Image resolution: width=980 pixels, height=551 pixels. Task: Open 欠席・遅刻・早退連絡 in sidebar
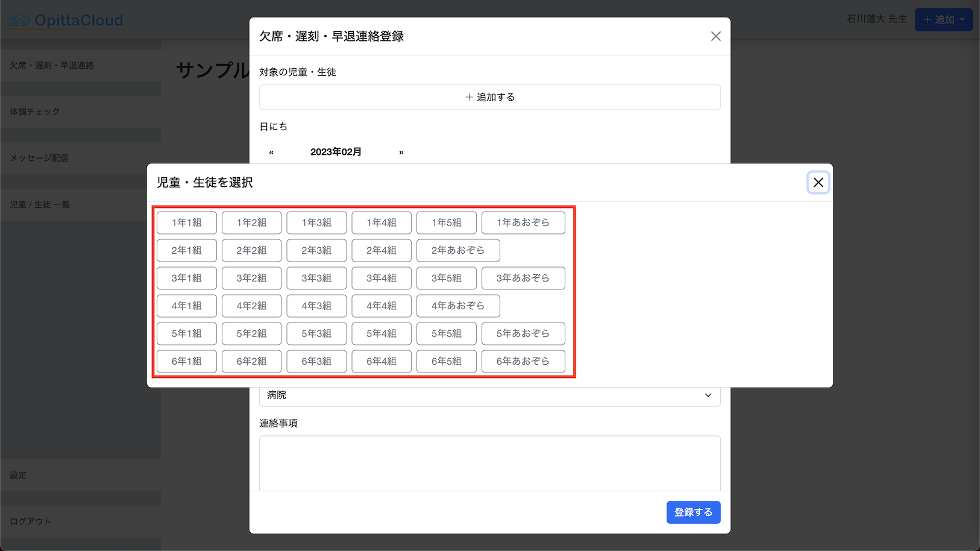[x=80, y=65]
